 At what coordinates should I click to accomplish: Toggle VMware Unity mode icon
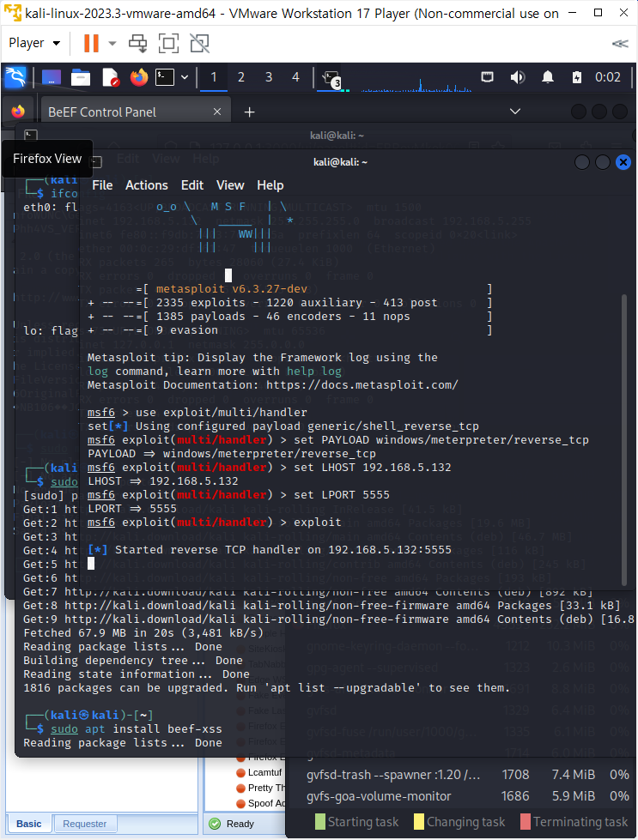click(x=199, y=44)
